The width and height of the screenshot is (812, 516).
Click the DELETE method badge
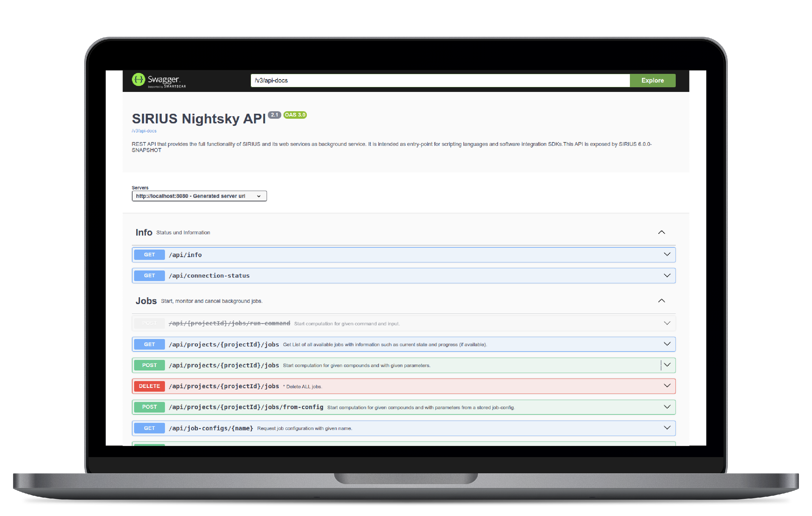click(x=149, y=386)
